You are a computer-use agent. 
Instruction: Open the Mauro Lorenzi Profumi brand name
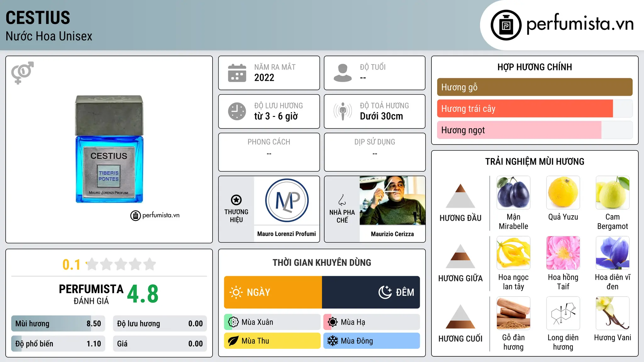pyautogui.click(x=287, y=234)
